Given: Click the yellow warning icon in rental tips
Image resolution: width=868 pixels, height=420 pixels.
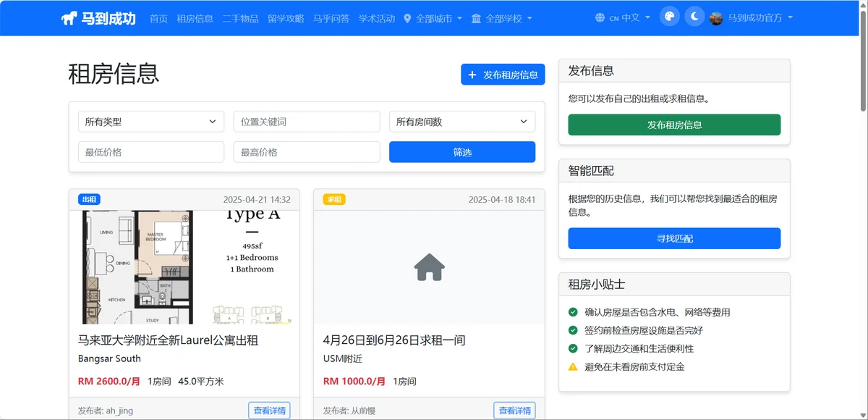Looking at the screenshot, I should (573, 366).
